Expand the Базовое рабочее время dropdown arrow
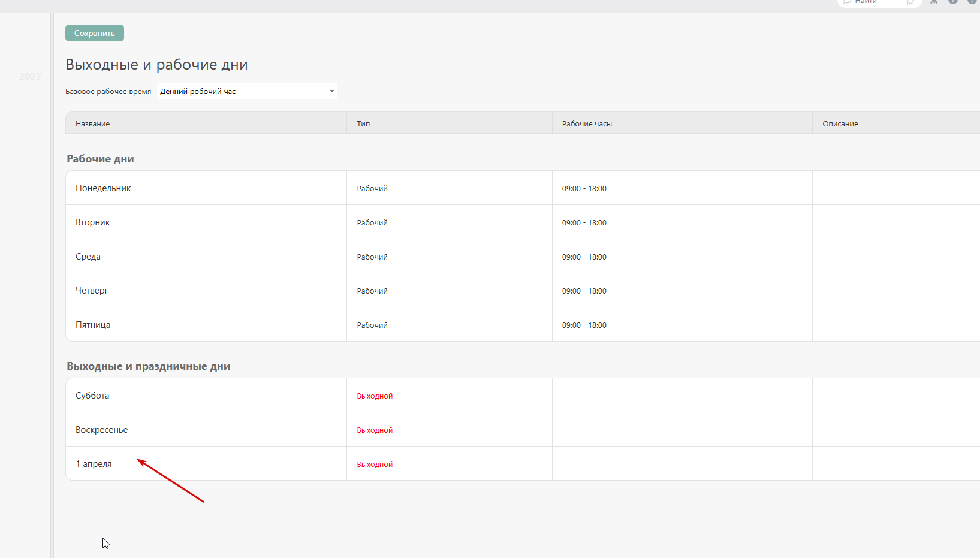The width and height of the screenshot is (980, 558). point(331,91)
